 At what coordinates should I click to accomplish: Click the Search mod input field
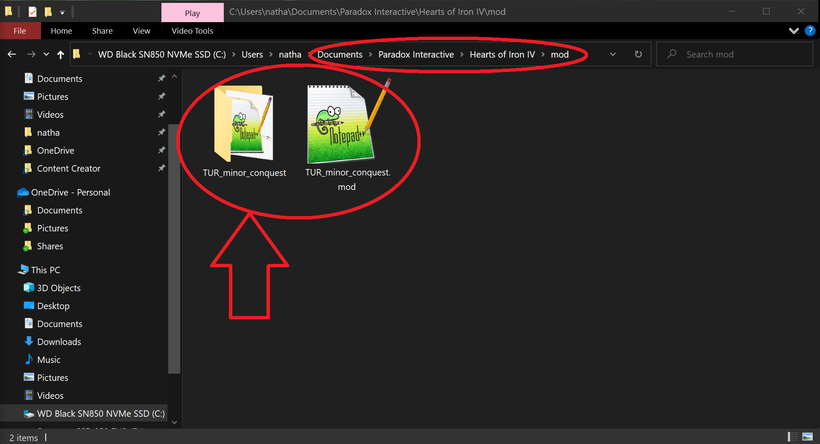click(734, 54)
